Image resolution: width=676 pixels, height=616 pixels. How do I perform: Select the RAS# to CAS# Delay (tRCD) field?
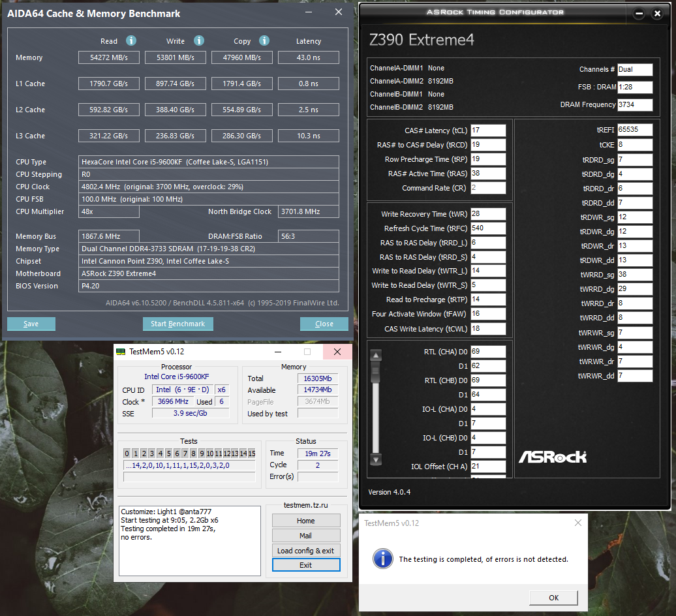tap(488, 145)
